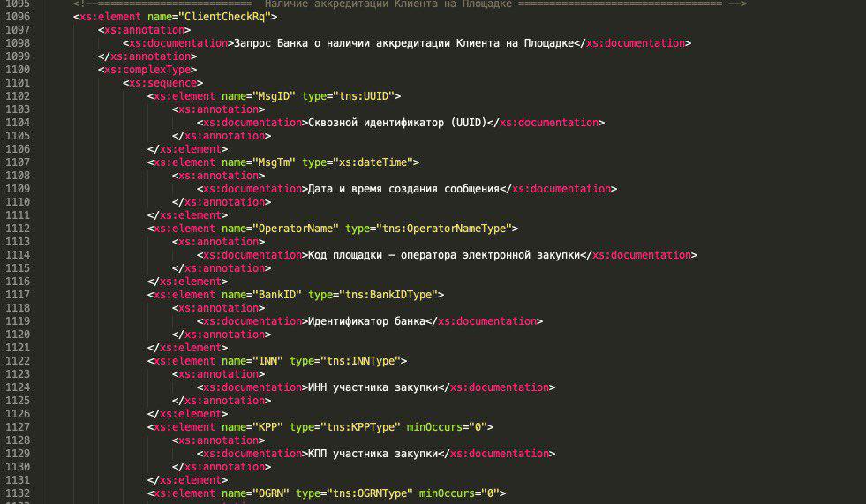This screenshot has width=866, height=504.
Task: Click gutter line number 1117
Action: (18, 295)
